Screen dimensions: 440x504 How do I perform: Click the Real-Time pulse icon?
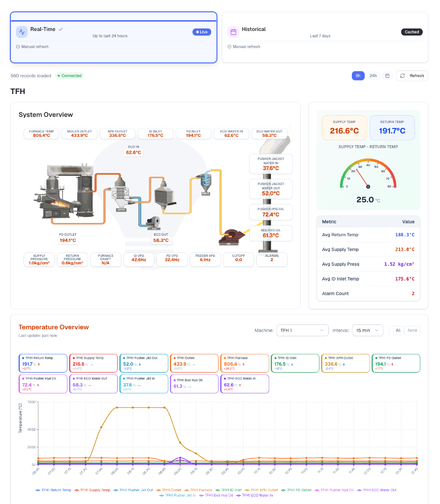pos(22,32)
